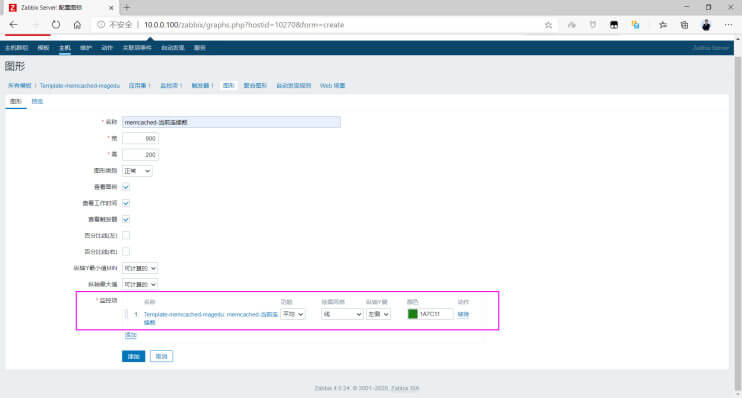Open the 应用集 applications link
Image resolution: width=742 pixels, height=398 pixels.
[137, 86]
